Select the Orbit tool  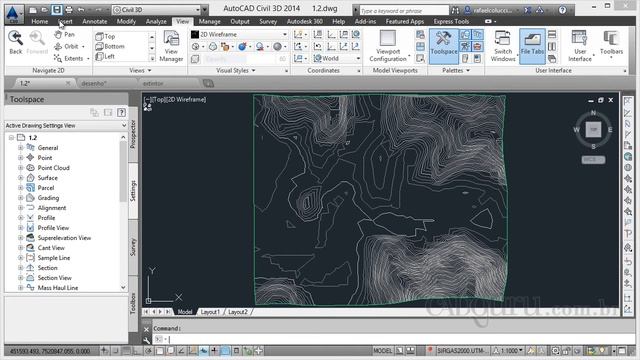coord(67,47)
